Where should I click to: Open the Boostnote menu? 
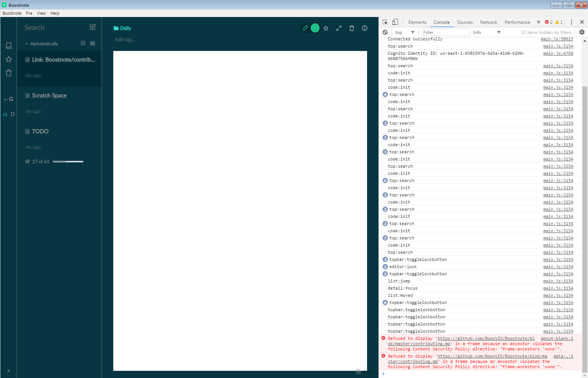click(x=12, y=13)
